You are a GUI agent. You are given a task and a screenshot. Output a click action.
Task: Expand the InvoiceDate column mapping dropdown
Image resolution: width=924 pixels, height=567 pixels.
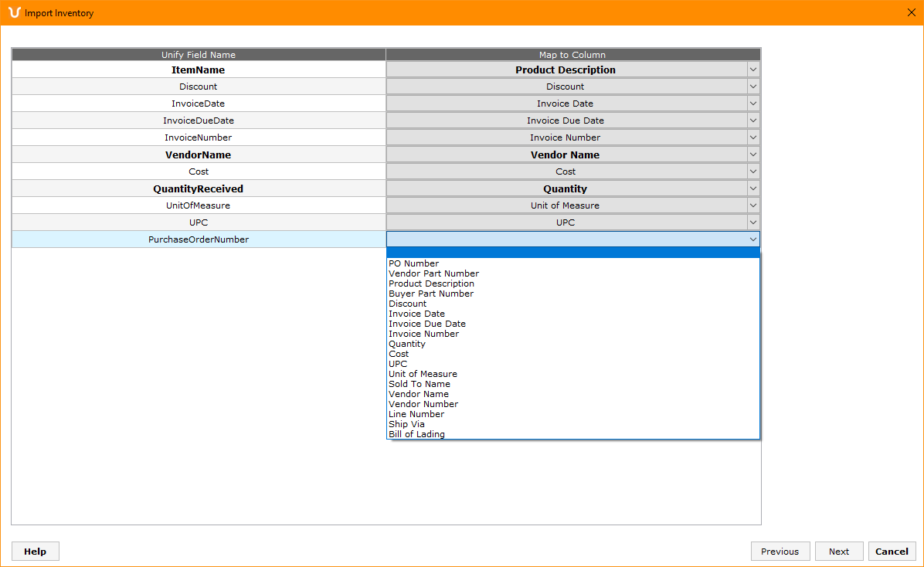point(753,104)
